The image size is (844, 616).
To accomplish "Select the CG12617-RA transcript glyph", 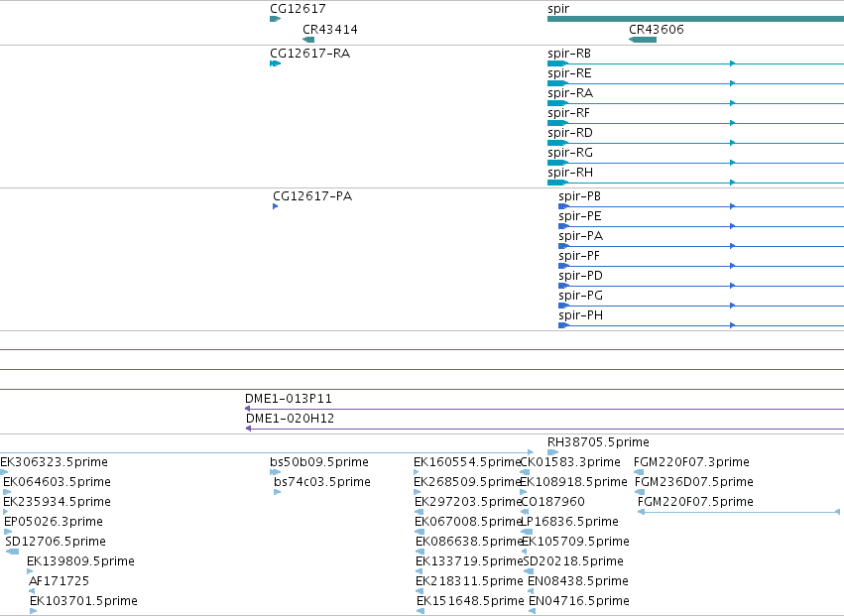I will point(275,63).
